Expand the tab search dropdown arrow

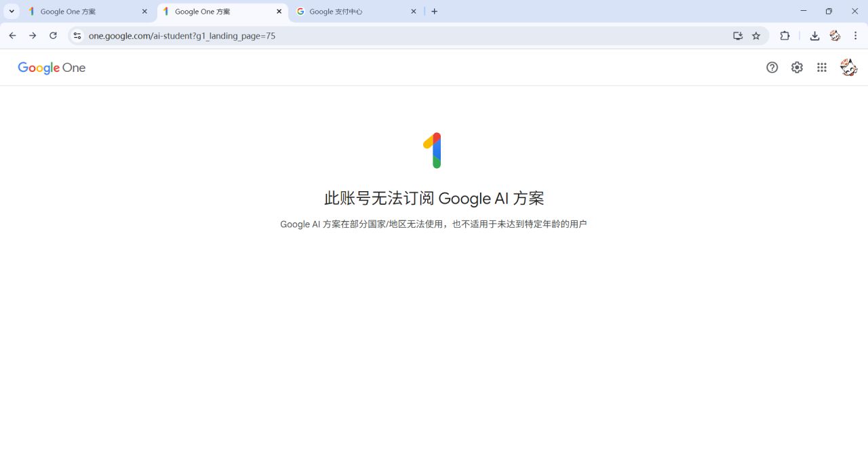point(12,11)
